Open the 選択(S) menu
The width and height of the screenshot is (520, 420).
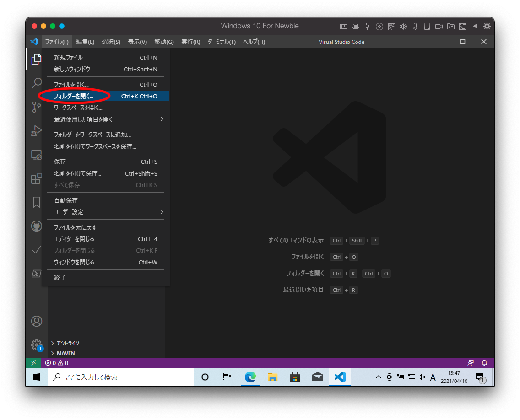(x=111, y=42)
